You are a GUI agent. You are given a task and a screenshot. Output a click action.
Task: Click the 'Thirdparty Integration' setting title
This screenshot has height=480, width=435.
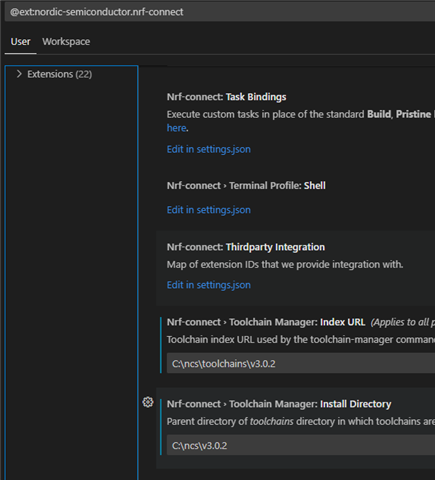pos(246,247)
